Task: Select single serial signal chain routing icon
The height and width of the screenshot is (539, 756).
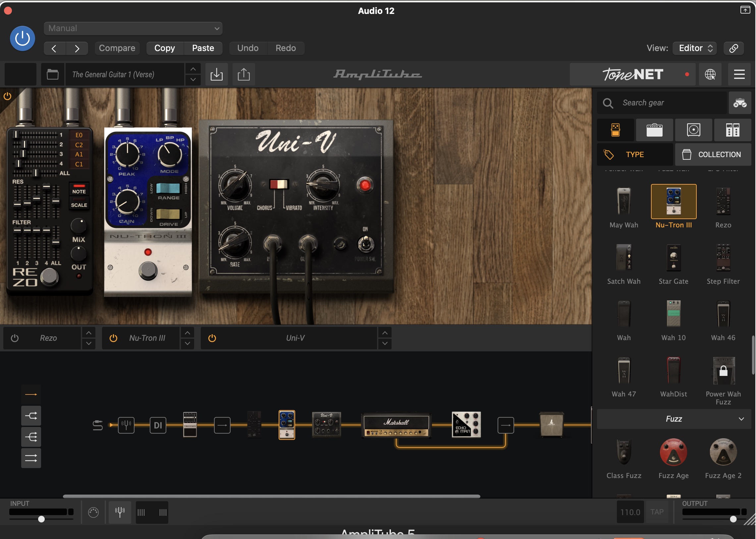Action: [31, 394]
